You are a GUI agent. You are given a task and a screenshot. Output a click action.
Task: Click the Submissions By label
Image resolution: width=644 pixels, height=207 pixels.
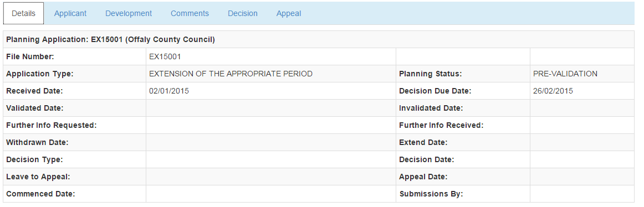point(431,194)
